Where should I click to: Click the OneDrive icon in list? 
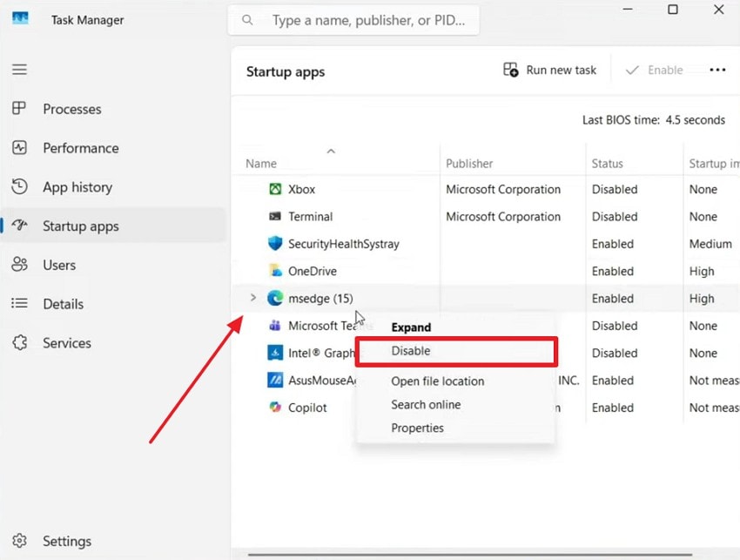[275, 271]
